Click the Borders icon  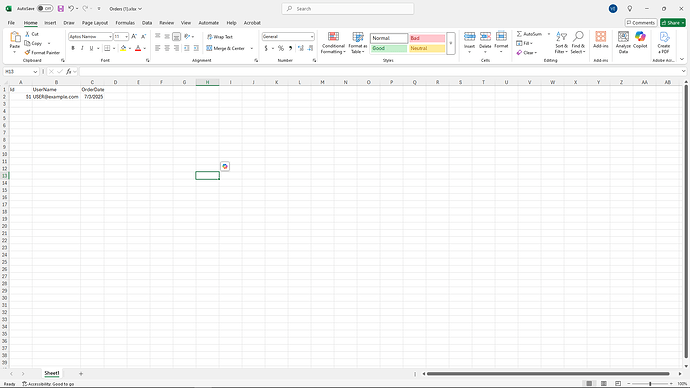[107, 48]
